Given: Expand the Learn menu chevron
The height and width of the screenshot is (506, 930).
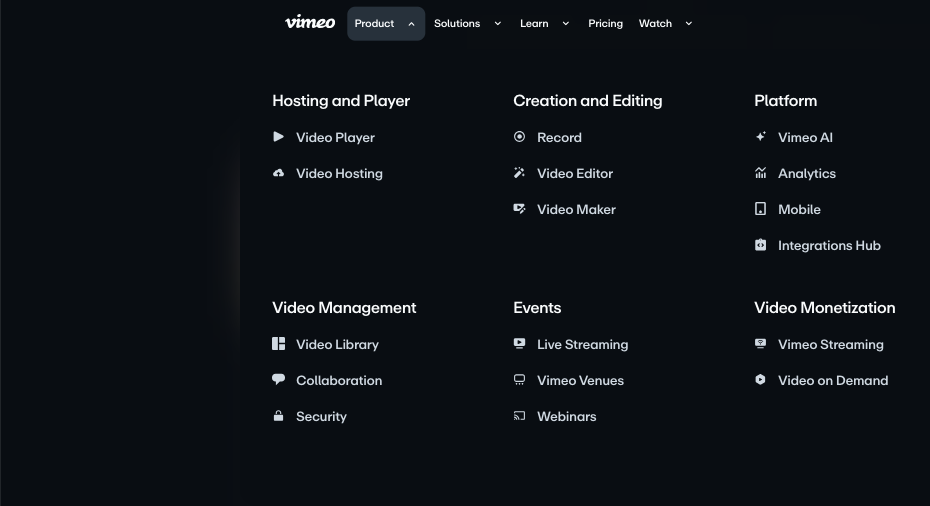Looking at the screenshot, I should pos(566,24).
